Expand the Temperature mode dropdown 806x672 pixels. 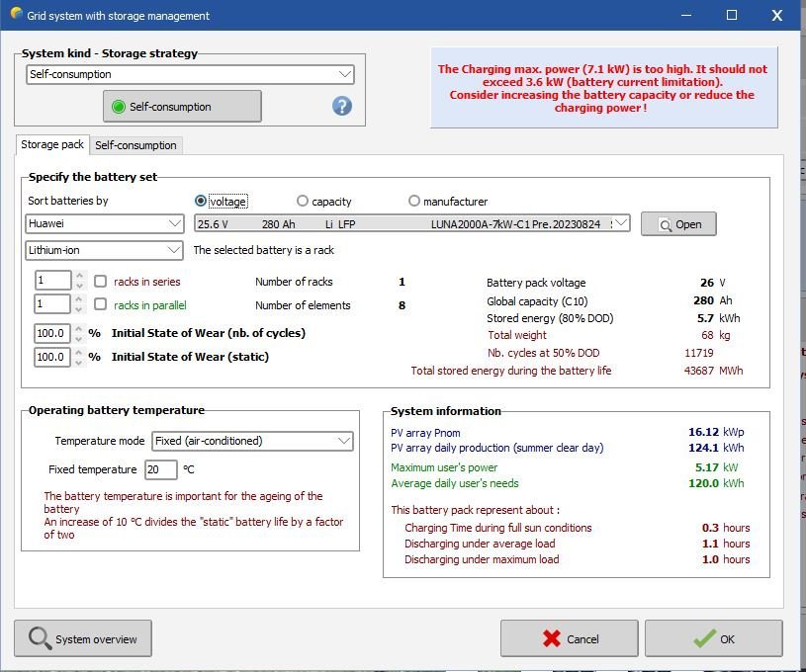coord(251,441)
